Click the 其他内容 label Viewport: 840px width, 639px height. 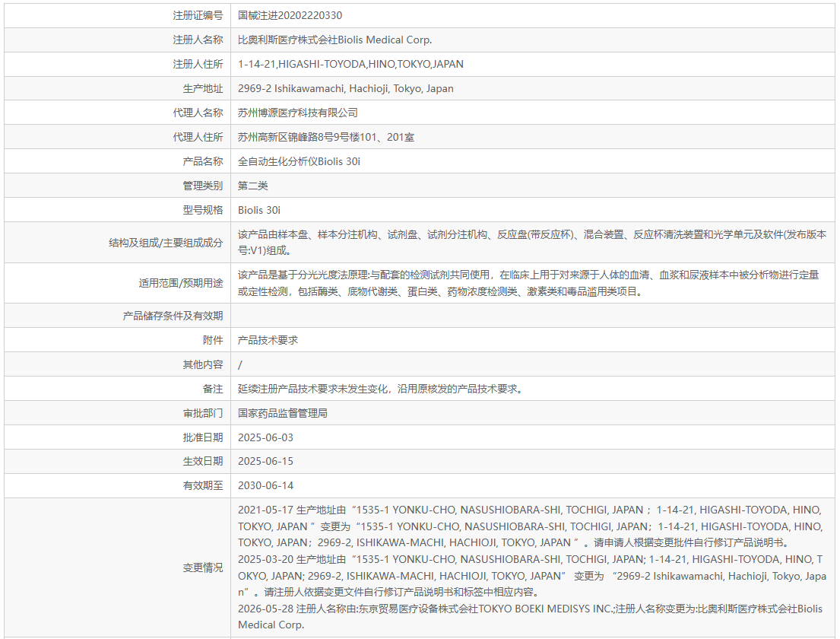coord(202,364)
